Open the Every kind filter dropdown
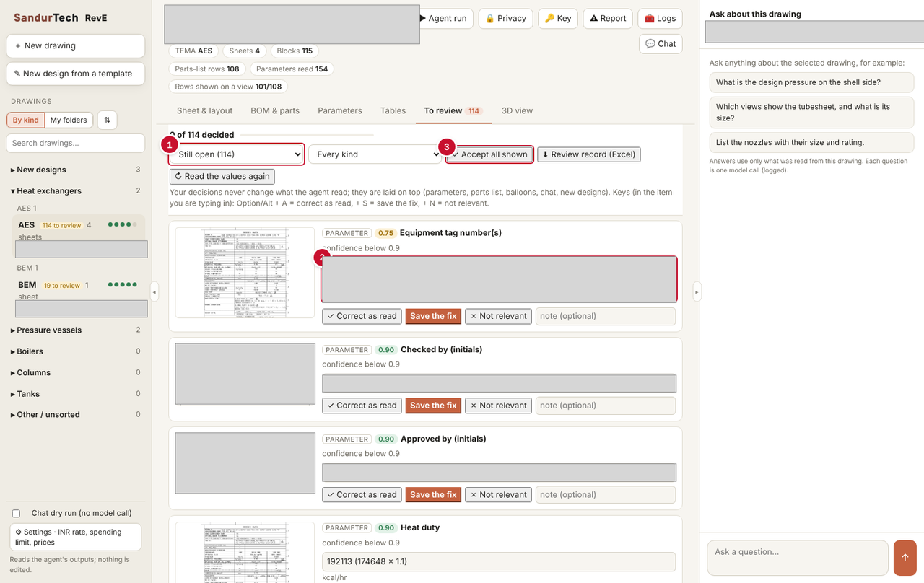Image resolution: width=924 pixels, height=583 pixels. tap(375, 154)
